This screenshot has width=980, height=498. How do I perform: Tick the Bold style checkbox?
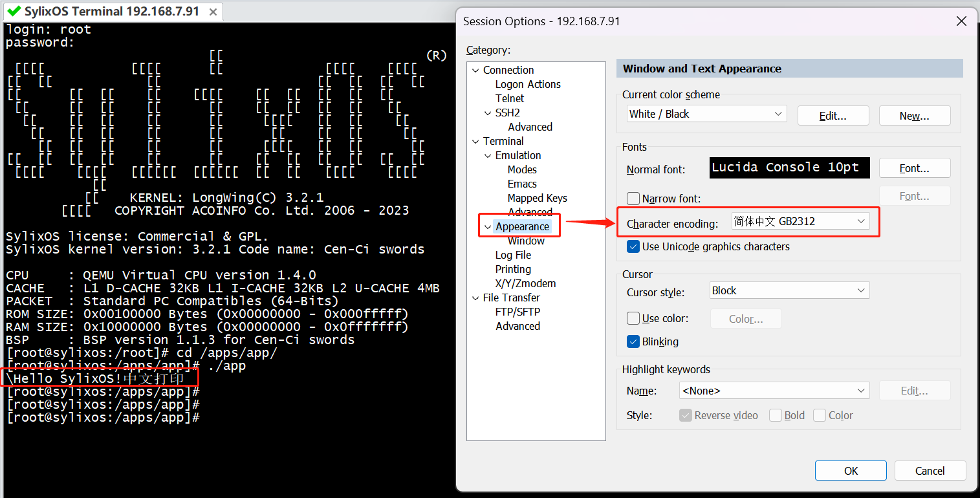pos(776,415)
